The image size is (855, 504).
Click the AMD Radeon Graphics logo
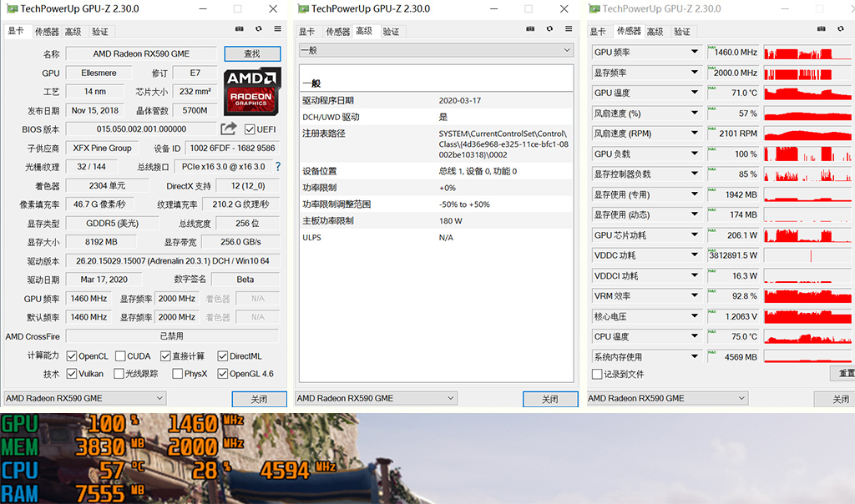tap(252, 90)
